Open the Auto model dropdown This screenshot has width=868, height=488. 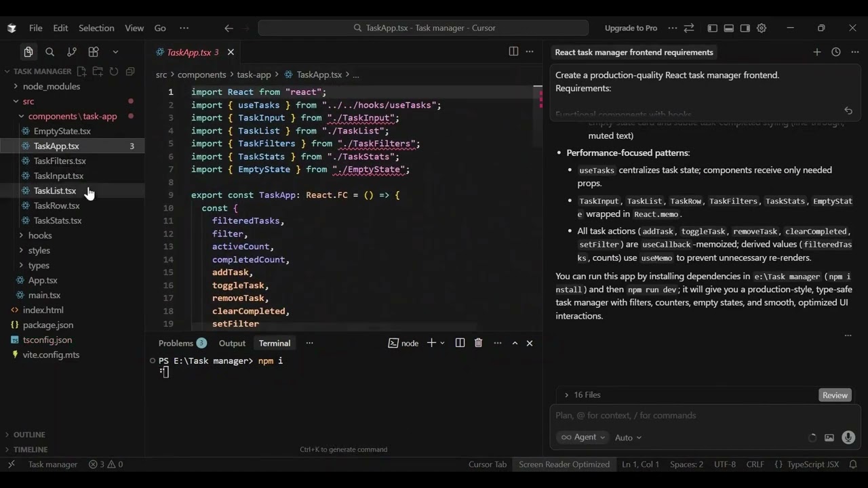point(628,438)
